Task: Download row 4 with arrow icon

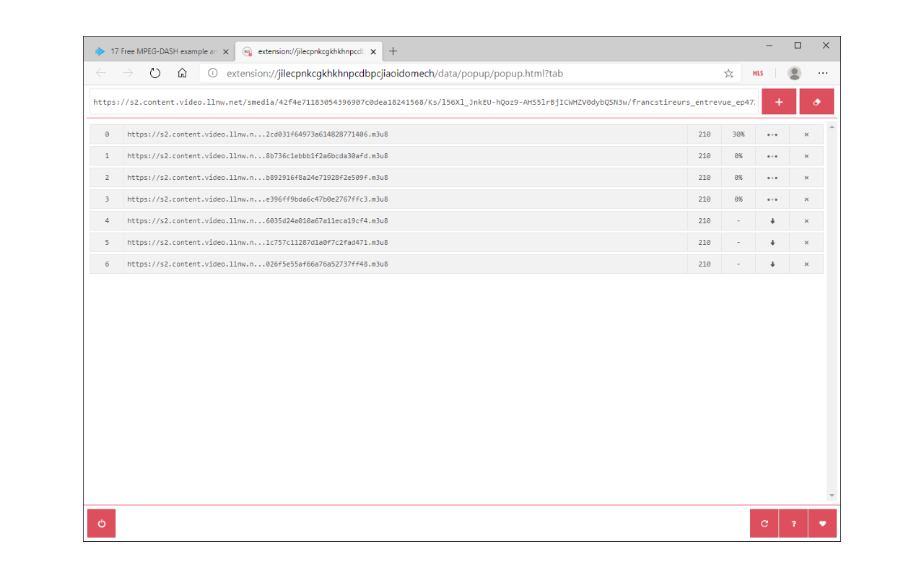Action: (772, 221)
